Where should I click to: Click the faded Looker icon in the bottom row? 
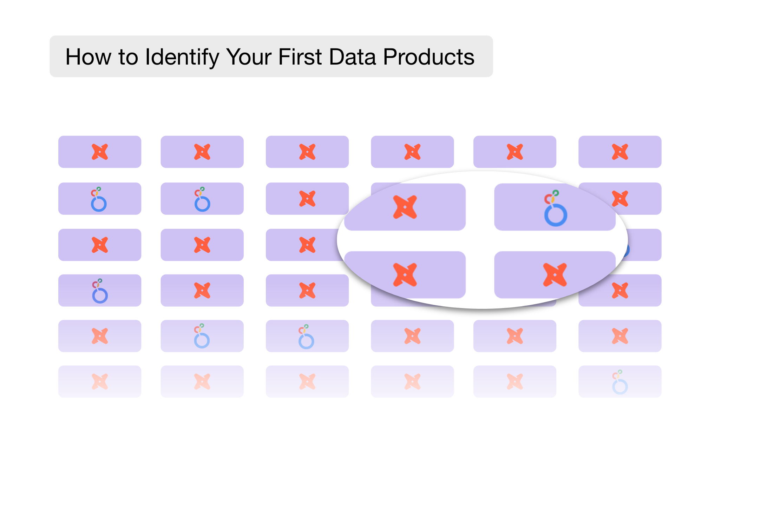[x=620, y=382]
